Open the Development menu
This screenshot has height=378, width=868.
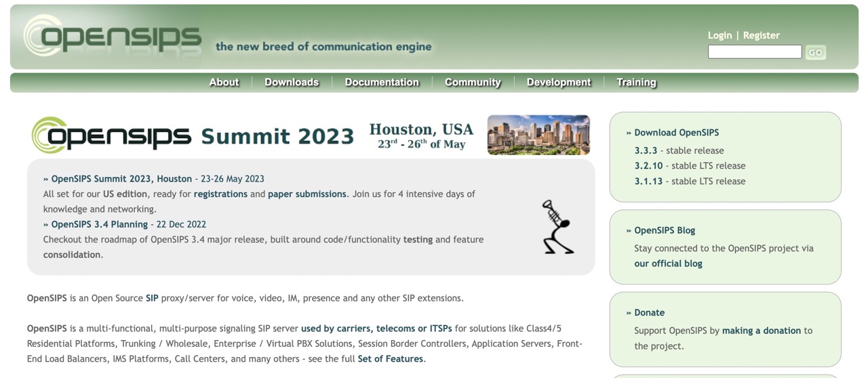[x=559, y=82]
